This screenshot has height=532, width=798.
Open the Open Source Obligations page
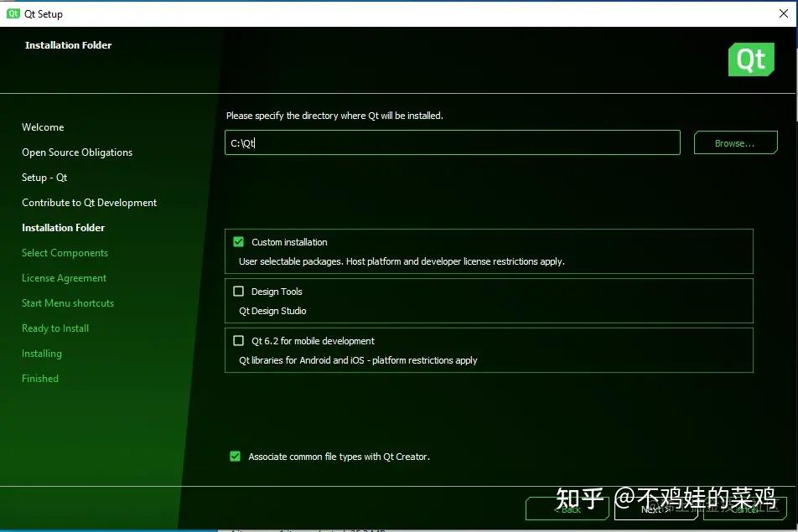(x=76, y=152)
